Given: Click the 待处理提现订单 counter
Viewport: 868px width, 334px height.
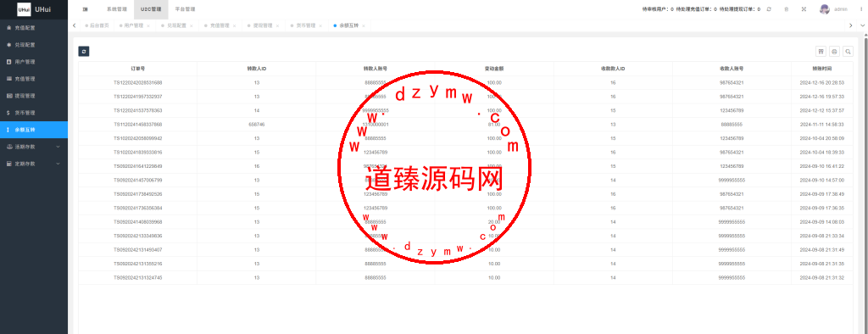Looking at the screenshot, I should point(739,9).
